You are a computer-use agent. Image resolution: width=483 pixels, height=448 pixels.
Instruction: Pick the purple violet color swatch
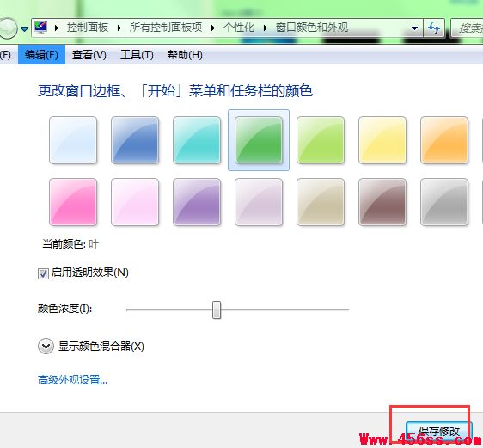pyautogui.click(x=197, y=202)
